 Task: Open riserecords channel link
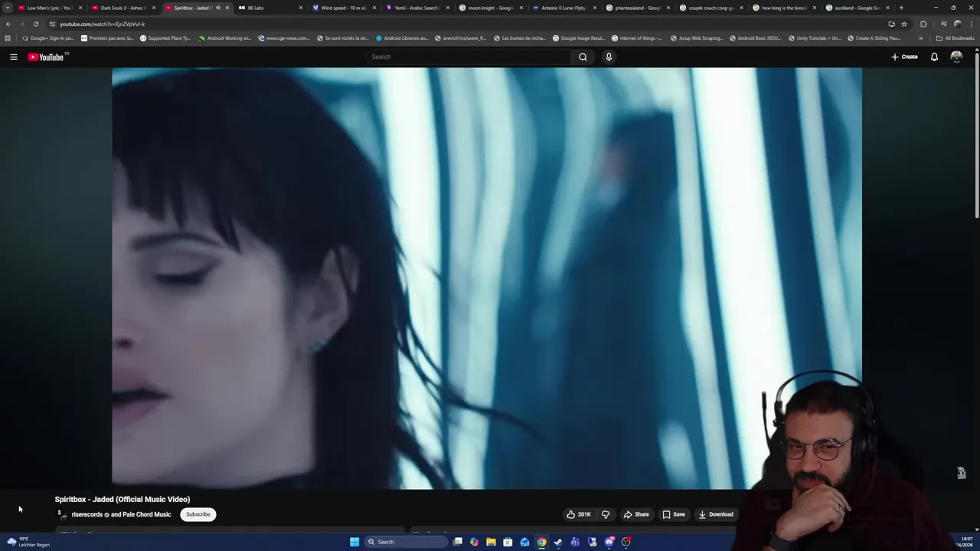[x=87, y=514]
